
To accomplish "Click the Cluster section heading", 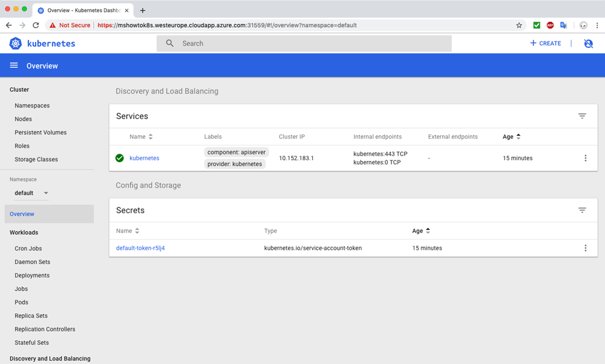I will (x=19, y=89).
